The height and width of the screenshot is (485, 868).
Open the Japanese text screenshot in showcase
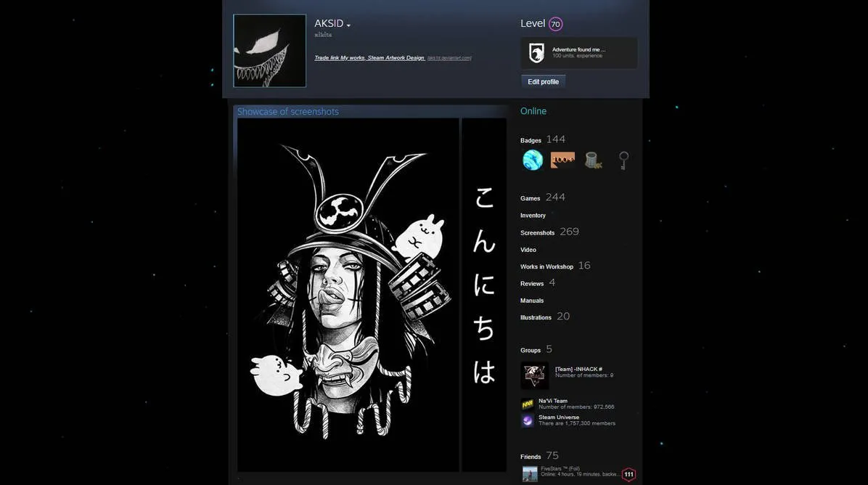click(484, 295)
